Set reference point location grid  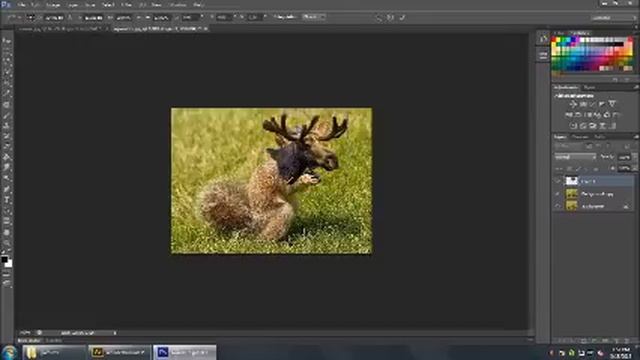(31, 18)
